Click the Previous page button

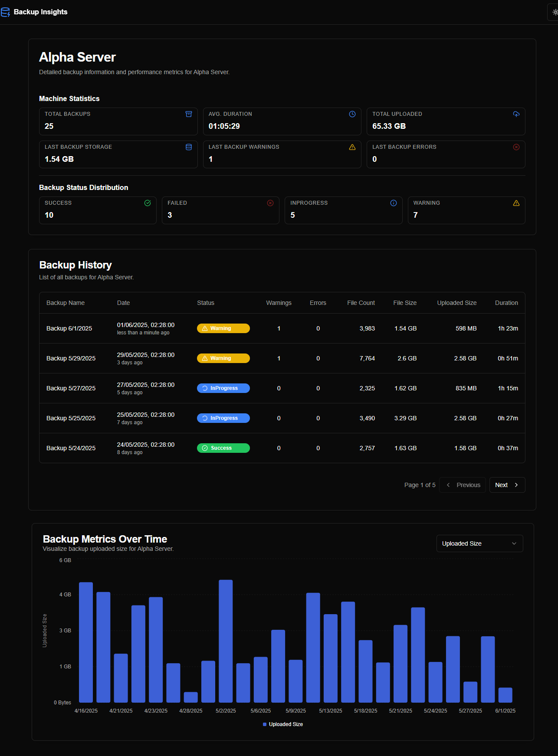tap(463, 485)
